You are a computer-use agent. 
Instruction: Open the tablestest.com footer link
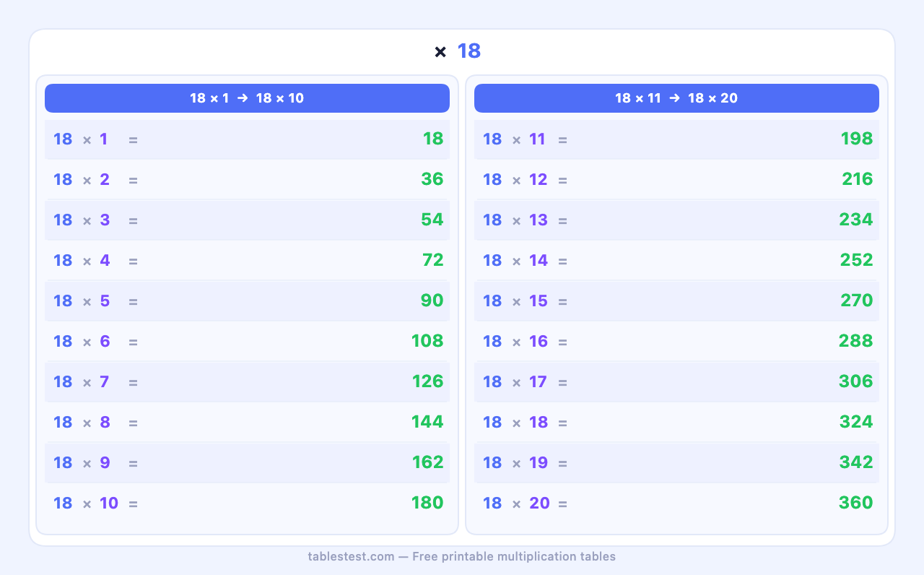click(x=351, y=556)
